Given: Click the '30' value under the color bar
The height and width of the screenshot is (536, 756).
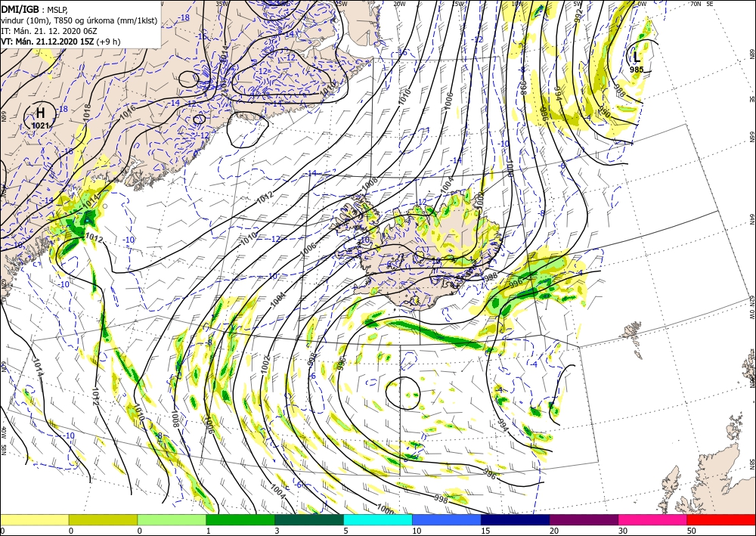Looking at the screenshot, I should (x=623, y=531).
